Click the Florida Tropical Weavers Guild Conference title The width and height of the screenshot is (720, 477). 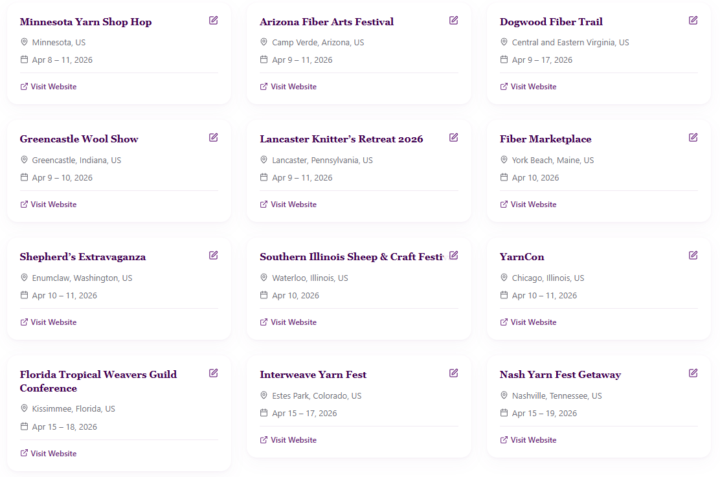(x=98, y=381)
